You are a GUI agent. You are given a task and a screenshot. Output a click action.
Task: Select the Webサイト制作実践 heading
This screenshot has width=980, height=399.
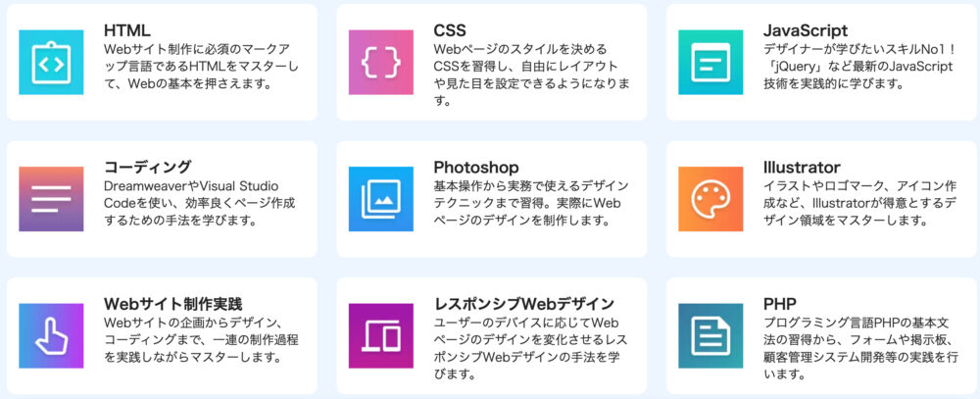[173, 304]
